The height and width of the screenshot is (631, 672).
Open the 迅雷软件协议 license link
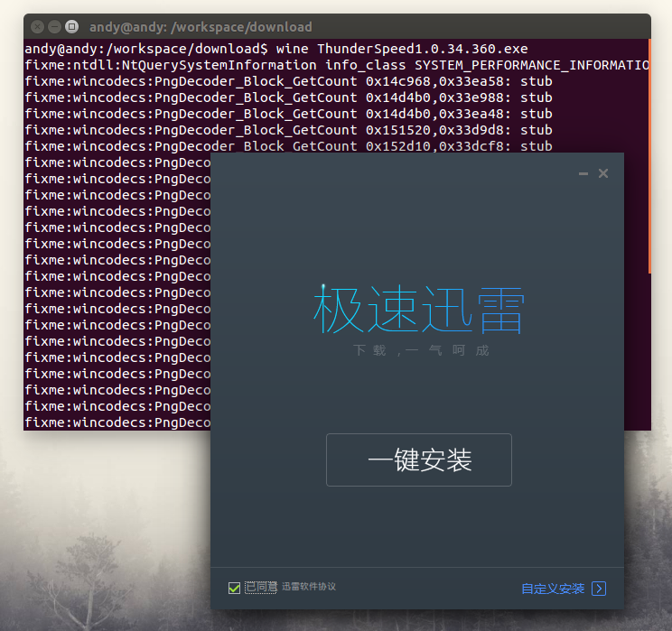[x=309, y=587]
